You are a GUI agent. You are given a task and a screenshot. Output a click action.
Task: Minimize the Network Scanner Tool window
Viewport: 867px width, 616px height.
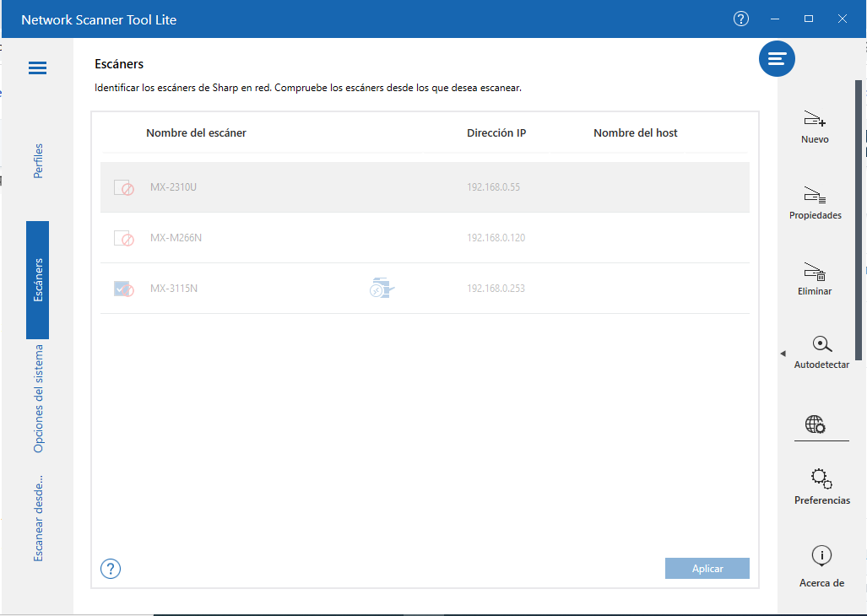(x=775, y=19)
